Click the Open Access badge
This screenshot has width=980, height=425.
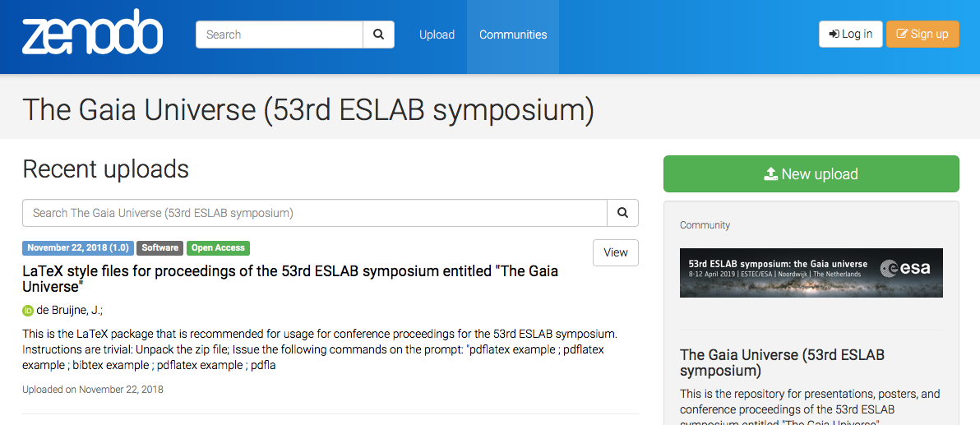(x=218, y=248)
